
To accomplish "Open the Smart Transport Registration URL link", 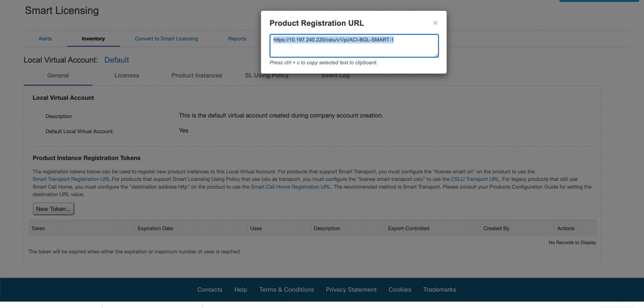I will point(72,180).
